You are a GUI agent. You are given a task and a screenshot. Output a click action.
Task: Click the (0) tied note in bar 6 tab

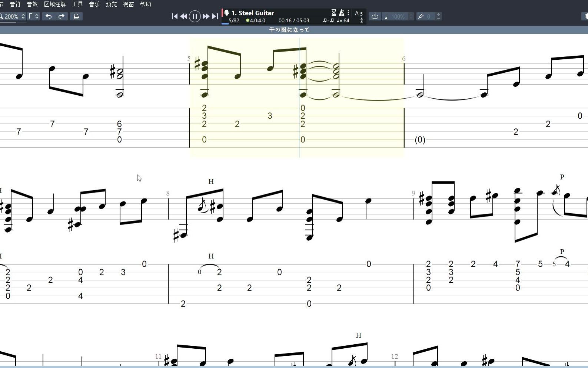420,140
